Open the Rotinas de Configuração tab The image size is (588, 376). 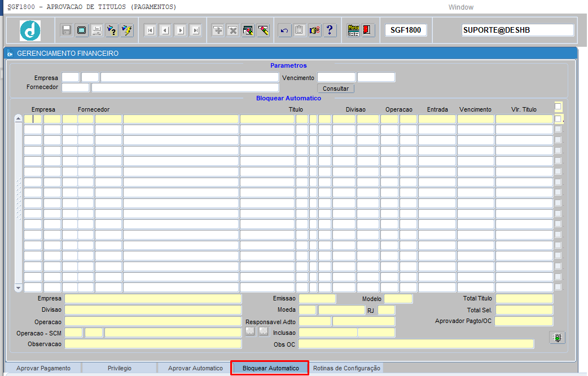click(x=346, y=368)
